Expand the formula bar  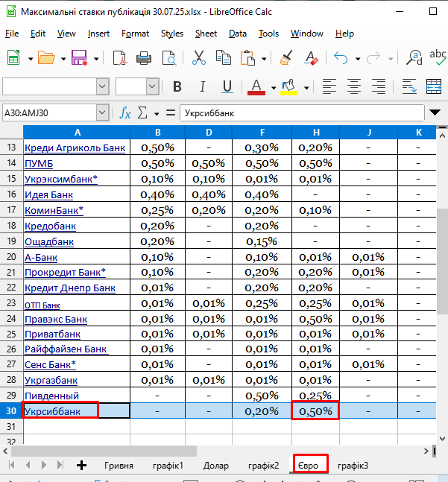point(435,112)
